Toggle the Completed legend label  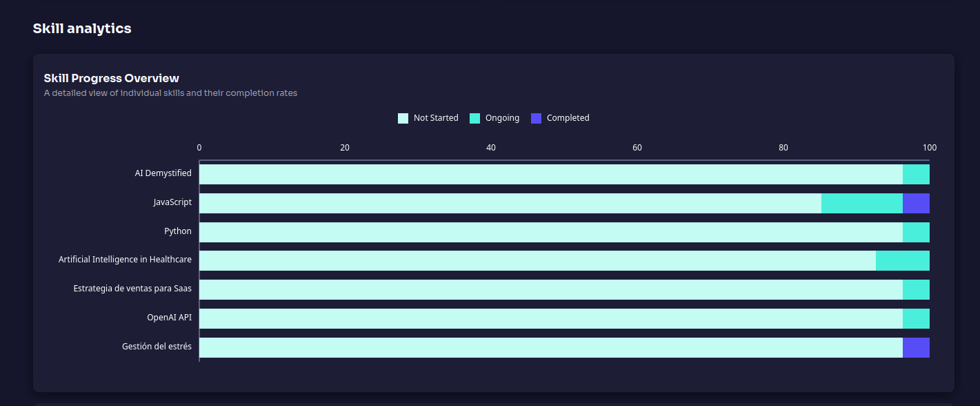pyautogui.click(x=568, y=118)
